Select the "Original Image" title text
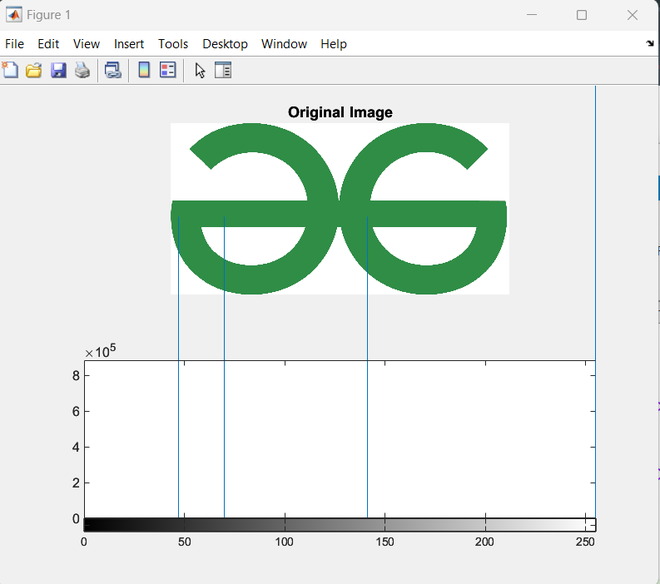 [x=340, y=112]
